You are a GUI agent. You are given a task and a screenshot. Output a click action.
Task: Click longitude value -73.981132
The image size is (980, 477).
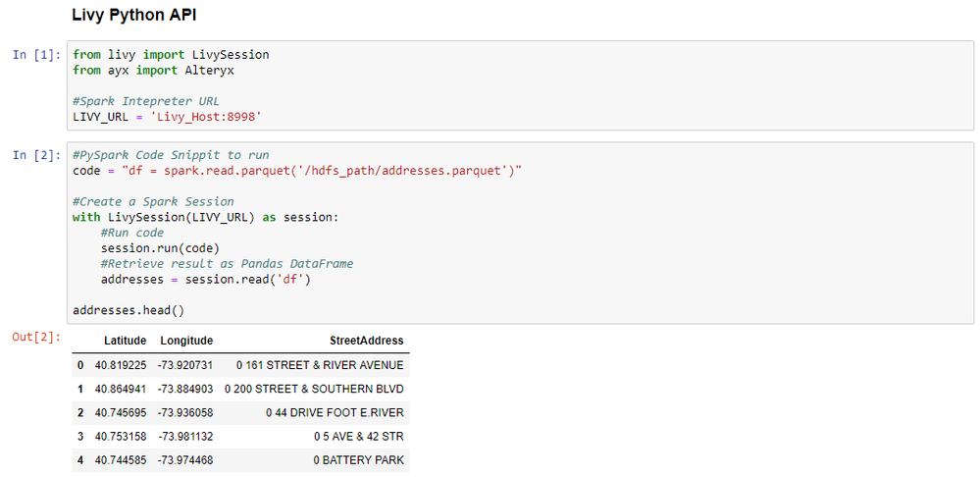(x=185, y=437)
